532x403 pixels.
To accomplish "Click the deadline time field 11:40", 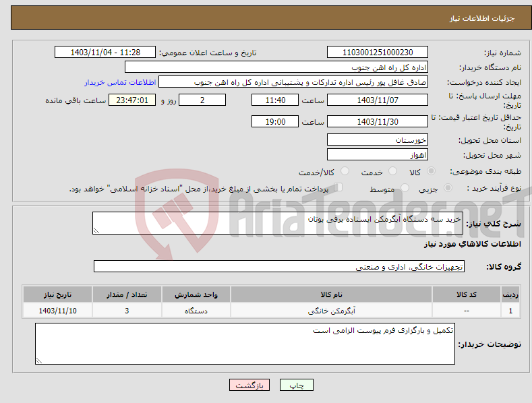I will [275, 100].
